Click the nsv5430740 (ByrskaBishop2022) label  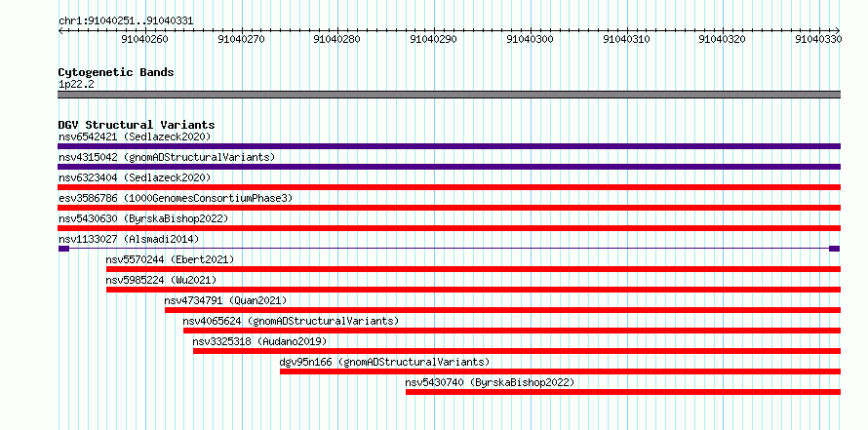pyautogui.click(x=490, y=382)
